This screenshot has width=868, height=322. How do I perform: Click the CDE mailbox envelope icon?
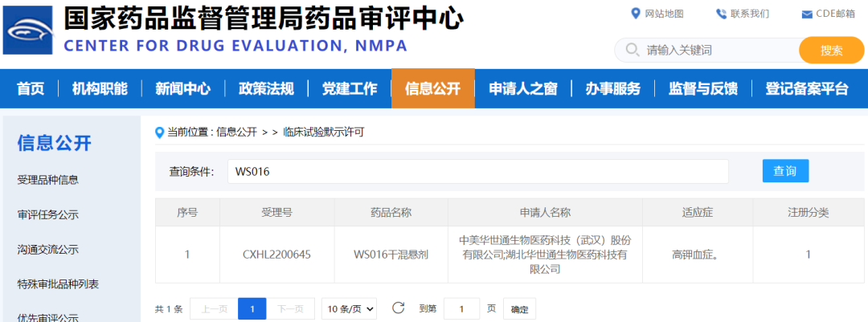(x=807, y=14)
